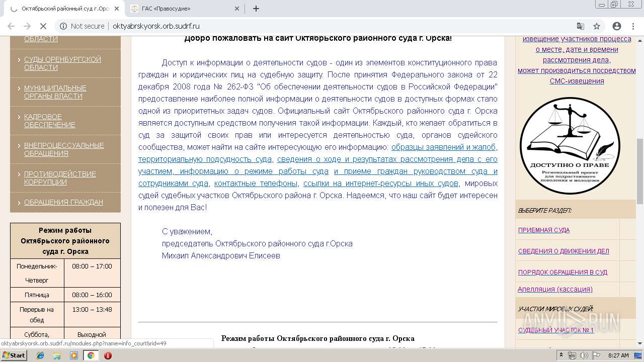Click the УЧАСТКИ МИРОВЫХ СУДЕЙ heading
This screenshot has height=362, width=644.
click(555, 309)
